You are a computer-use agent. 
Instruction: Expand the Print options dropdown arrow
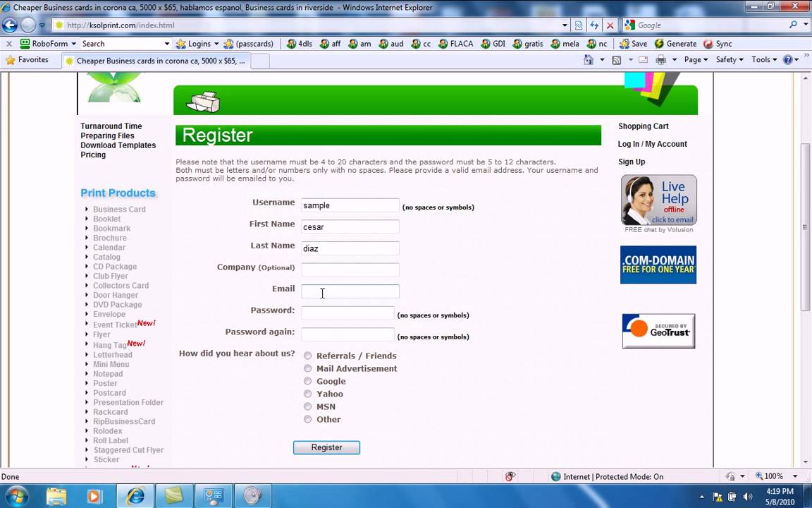click(675, 59)
